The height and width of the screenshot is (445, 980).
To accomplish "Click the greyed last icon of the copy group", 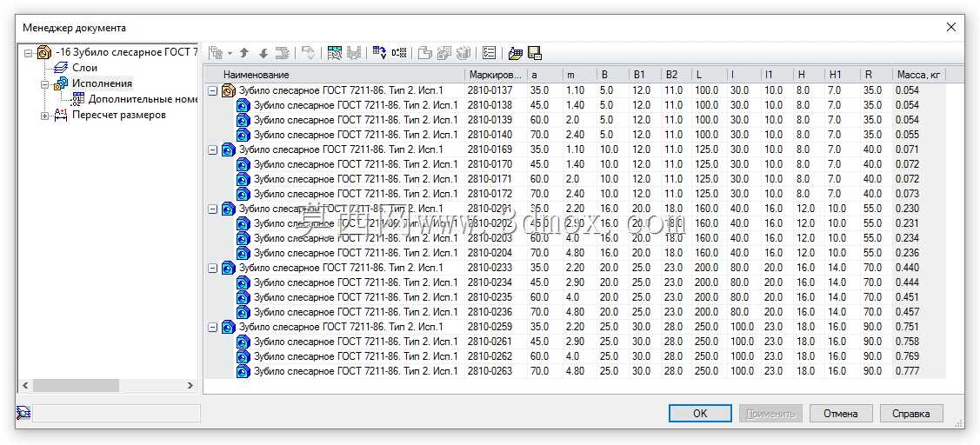I will click(x=463, y=54).
